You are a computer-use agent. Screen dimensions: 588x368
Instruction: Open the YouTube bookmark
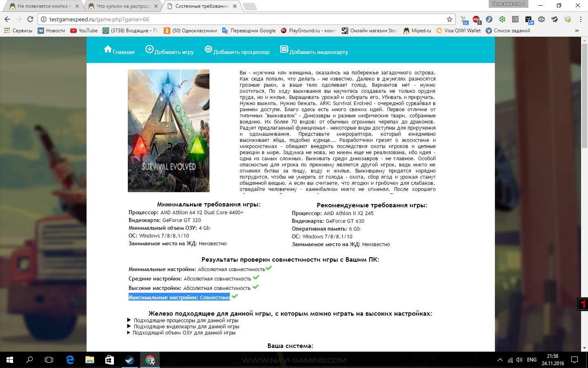[x=84, y=31]
